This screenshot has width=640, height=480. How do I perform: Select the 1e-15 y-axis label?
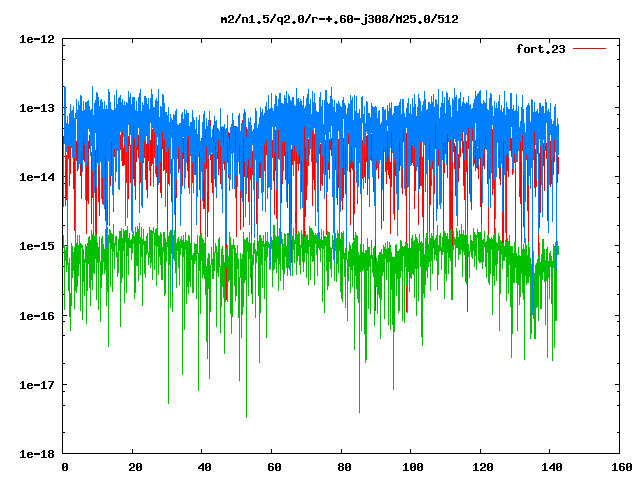37,246
